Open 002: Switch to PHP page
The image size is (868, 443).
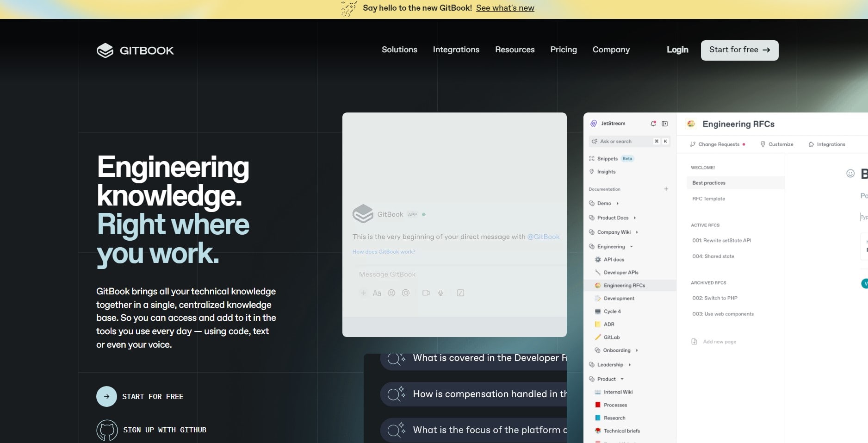pos(715,298)
